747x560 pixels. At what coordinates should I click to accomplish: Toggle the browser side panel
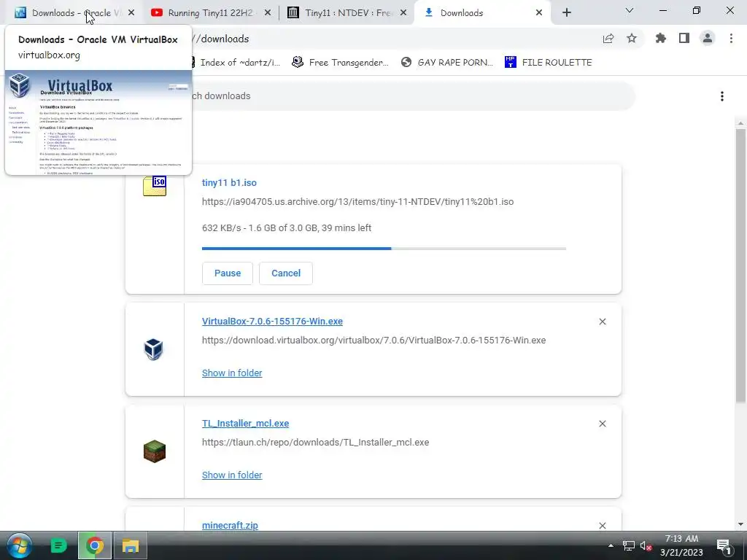tap(684, 39)
